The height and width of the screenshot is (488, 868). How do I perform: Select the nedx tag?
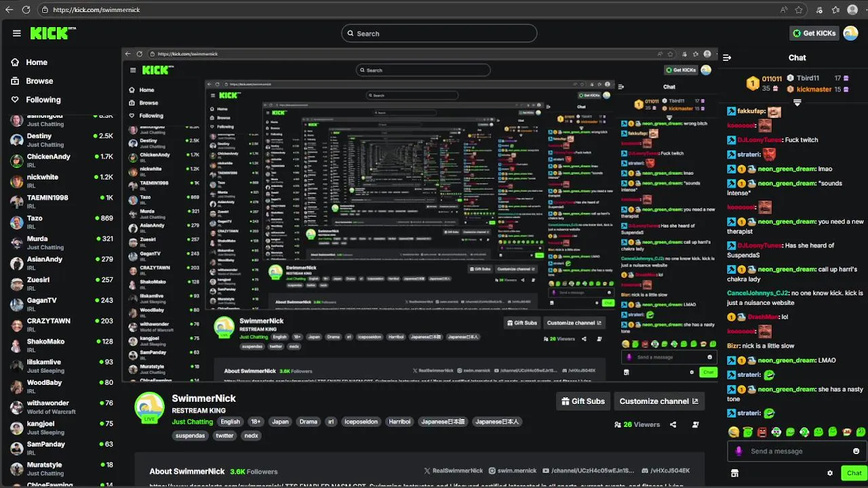pos(252,436)
